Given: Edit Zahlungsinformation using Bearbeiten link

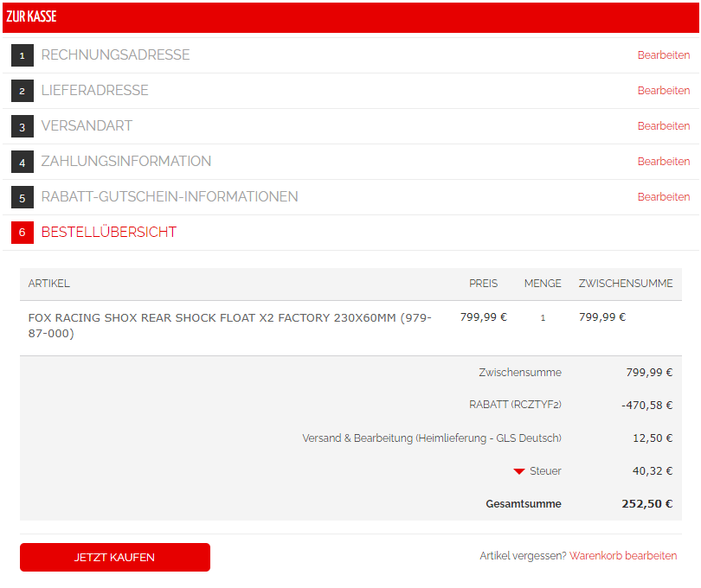Looking at the screenshot, I should (x=664, y=162).
